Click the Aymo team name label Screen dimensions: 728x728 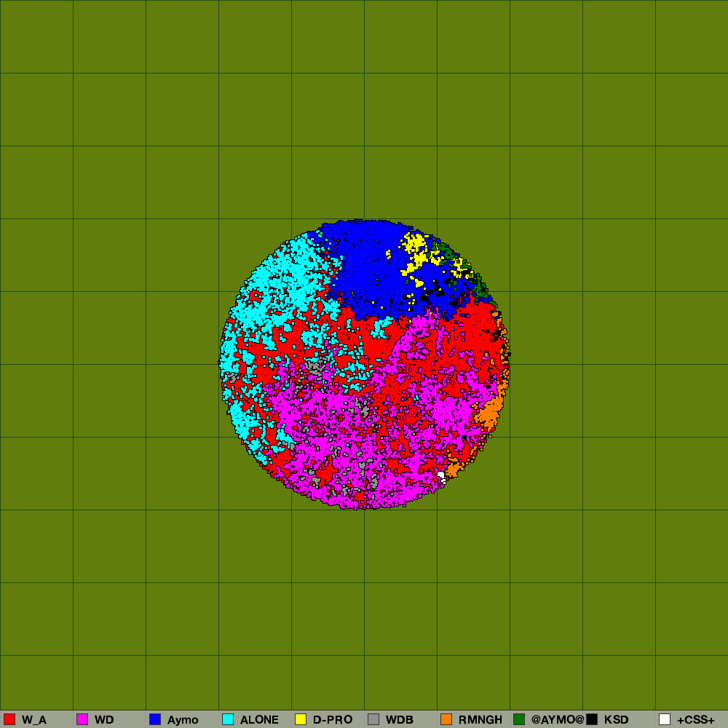click(x=183, y=720)
